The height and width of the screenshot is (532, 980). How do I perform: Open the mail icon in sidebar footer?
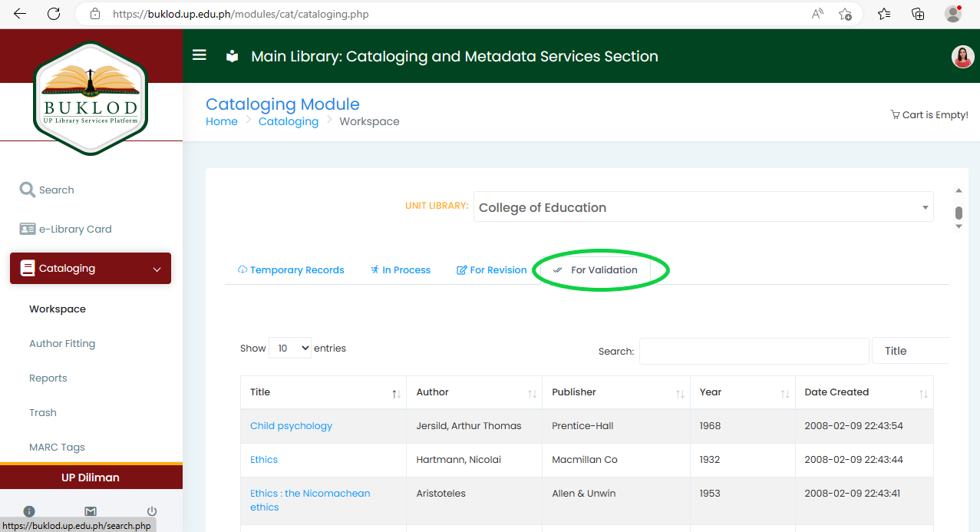pos(91,511)
